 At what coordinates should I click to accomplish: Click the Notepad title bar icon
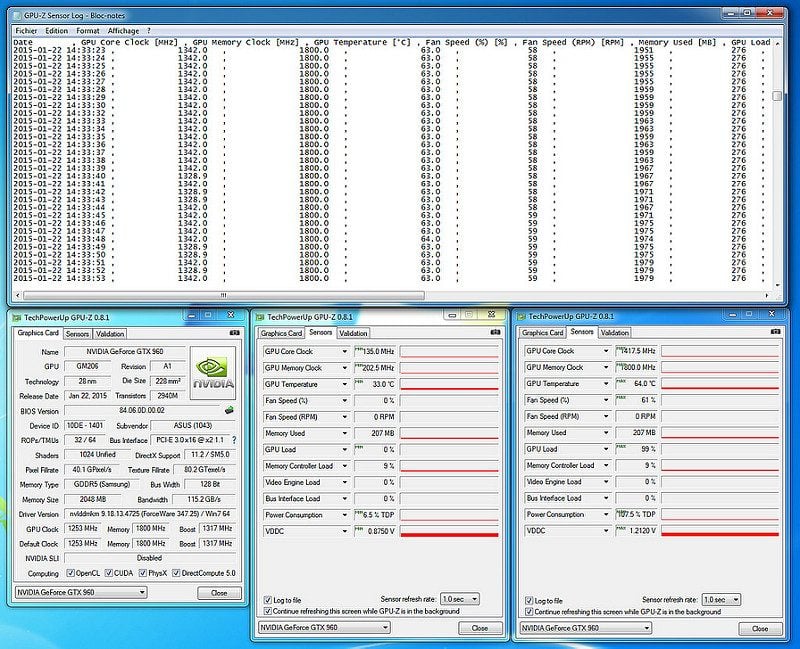(17, 15)
